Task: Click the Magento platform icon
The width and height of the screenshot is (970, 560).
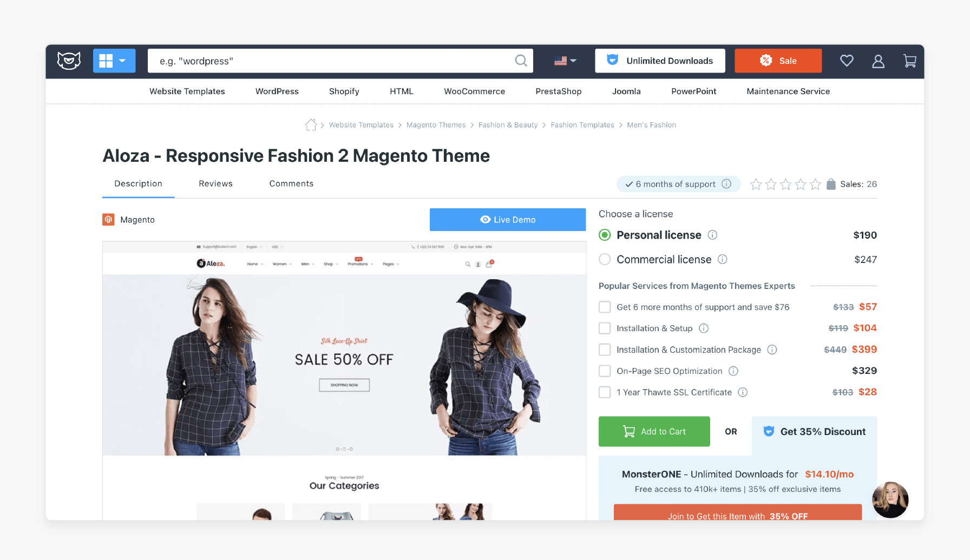Action: [x=108, y=220]
